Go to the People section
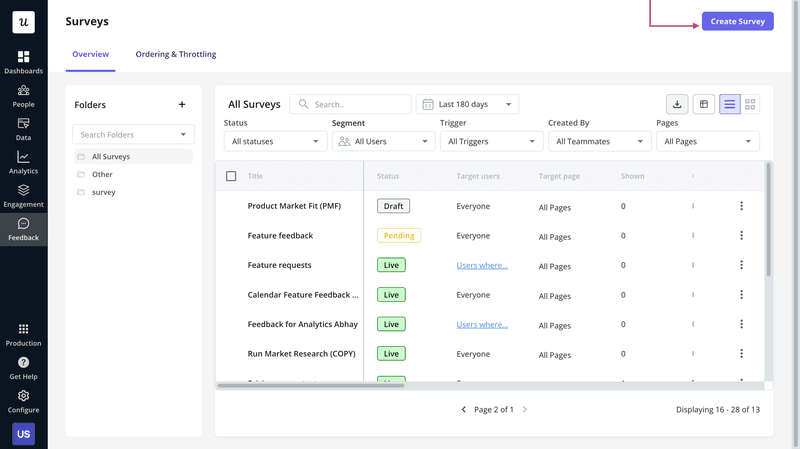Viewport: 800px width, 449px height. click(x=23, y=96)
